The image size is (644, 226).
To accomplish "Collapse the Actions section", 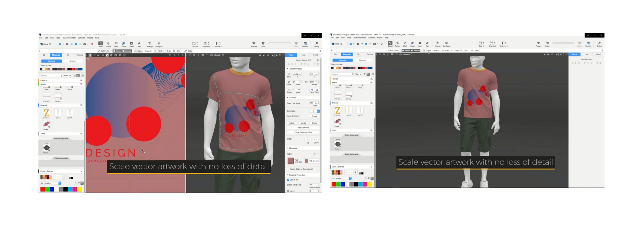I will tap(288, 97).
